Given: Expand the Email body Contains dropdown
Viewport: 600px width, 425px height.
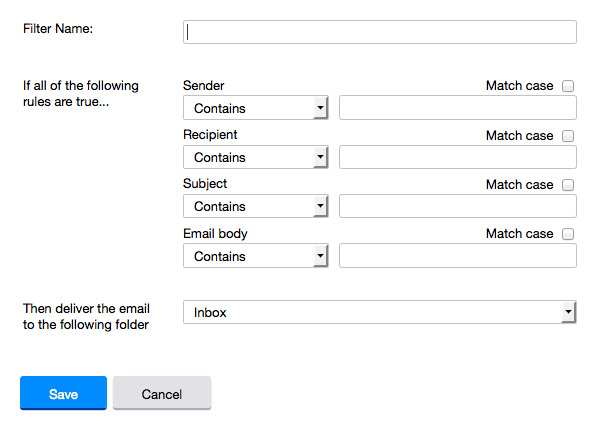Looking at the screenshot, I should 256,256.
